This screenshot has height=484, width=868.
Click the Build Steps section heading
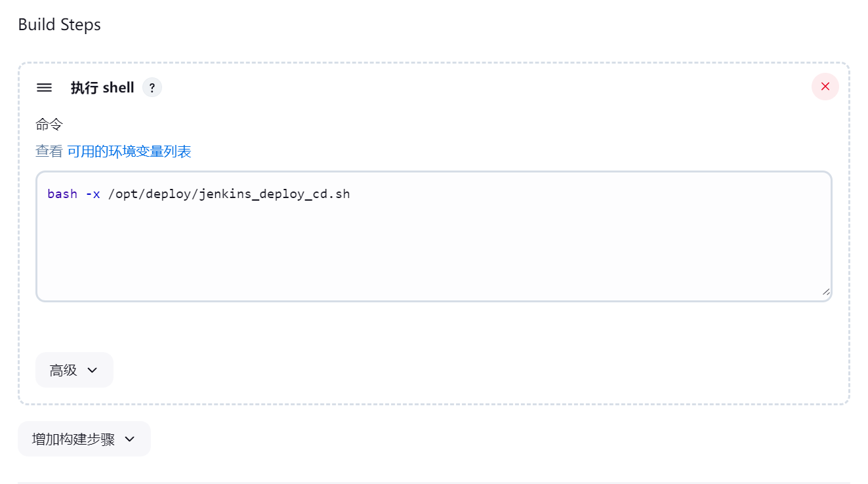[x=60, y=25]
